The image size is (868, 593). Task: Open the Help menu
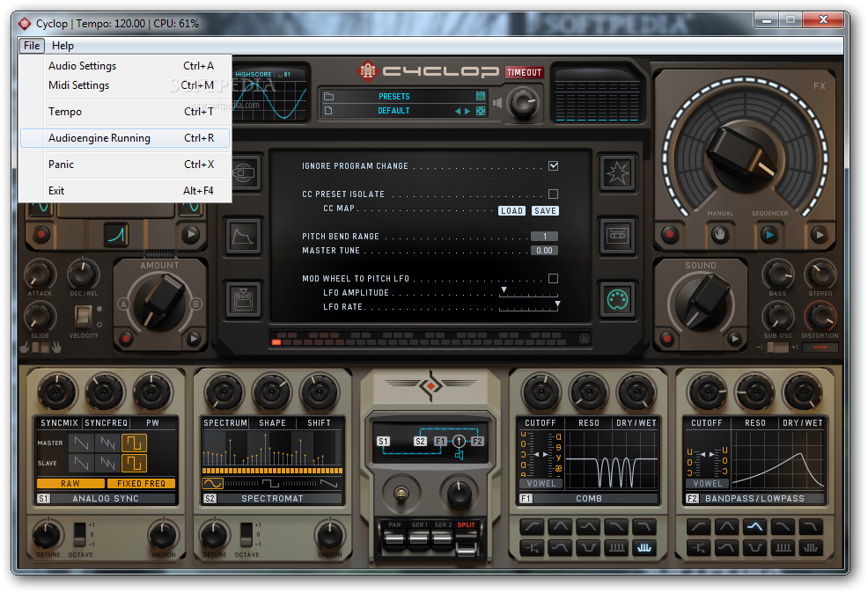click(63, 46)
